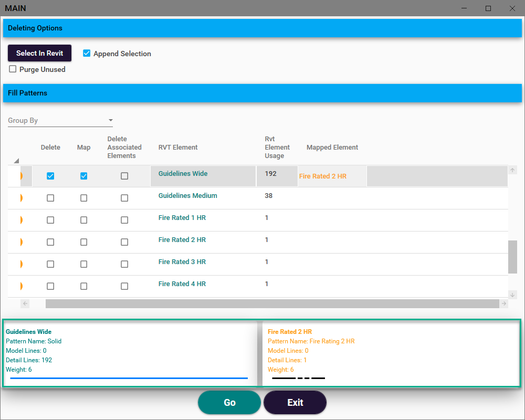Expand the Fire Rated 1 HR row arrow
The width and height of the screenshot is (525, 420).
click(x=22, y=220)
